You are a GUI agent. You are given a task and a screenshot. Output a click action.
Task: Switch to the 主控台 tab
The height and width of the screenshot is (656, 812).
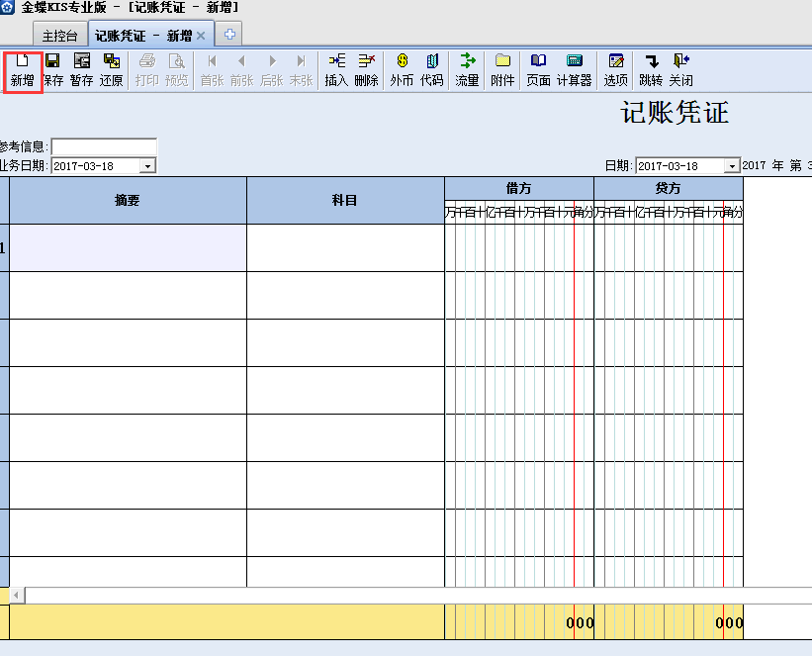[x=59, y=36]
